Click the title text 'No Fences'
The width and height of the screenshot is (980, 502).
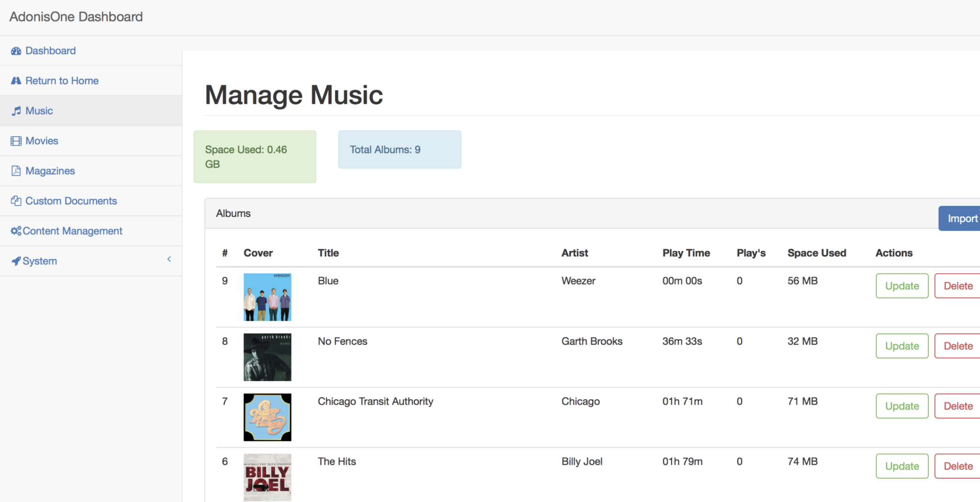pos(343,341)
